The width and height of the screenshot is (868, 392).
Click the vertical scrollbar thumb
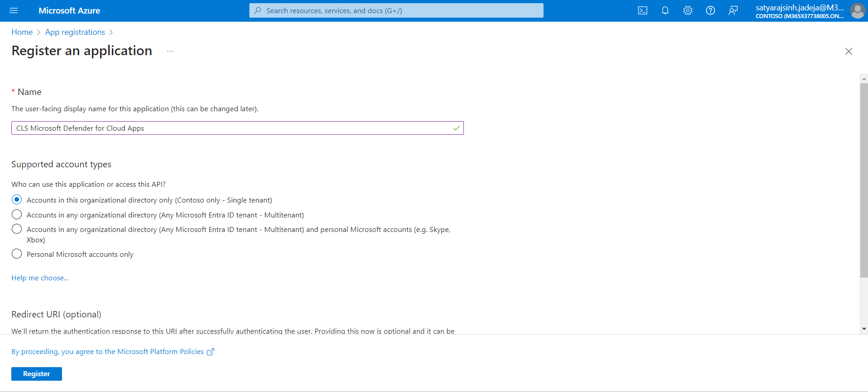coord(864,180)
